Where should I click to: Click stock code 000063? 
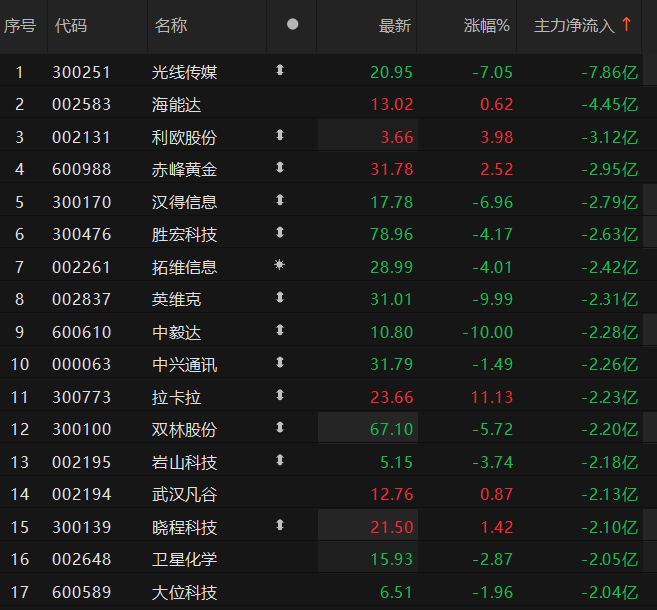(x=81, y=364)
